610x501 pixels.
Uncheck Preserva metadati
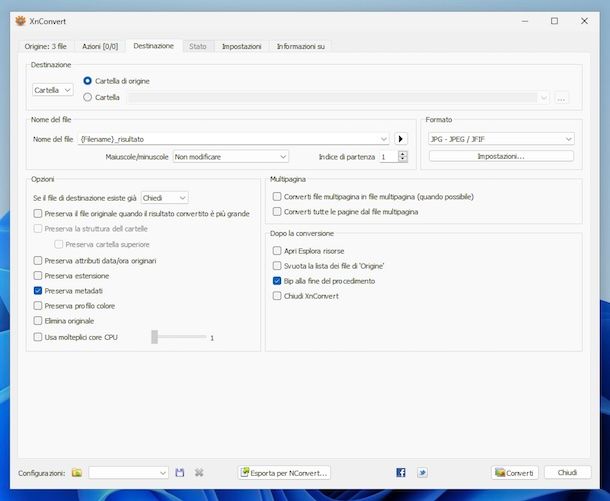[38, 291]
